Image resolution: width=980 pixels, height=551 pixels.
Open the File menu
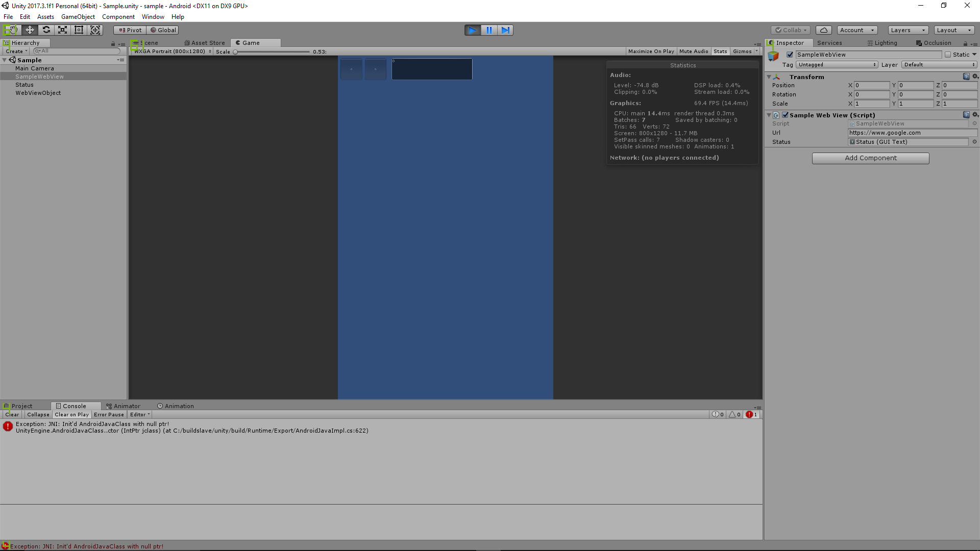8,17
